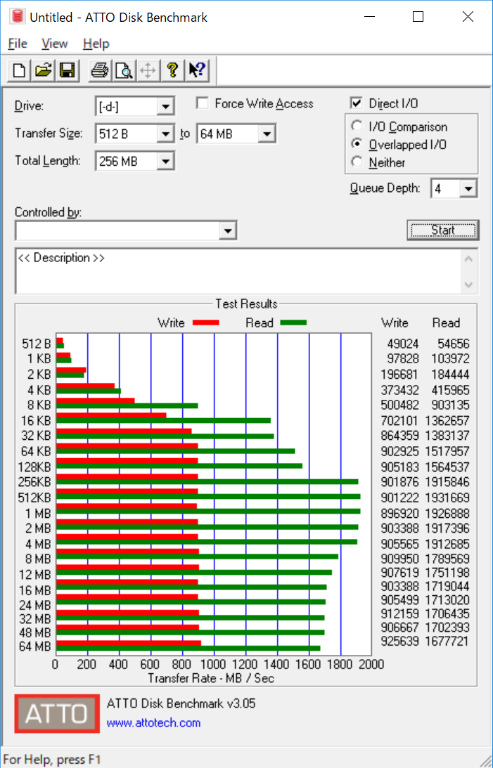Click the write value 925639

(400, 641)
